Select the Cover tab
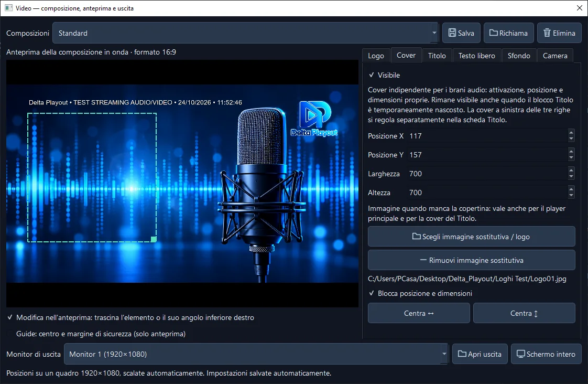Viewport: 588px width, 384px height. [406, 55]
